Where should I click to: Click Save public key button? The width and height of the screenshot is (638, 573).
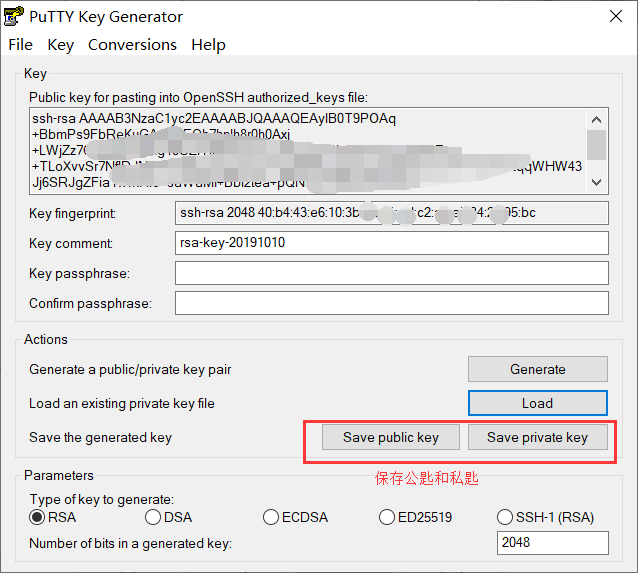point(391,437)
